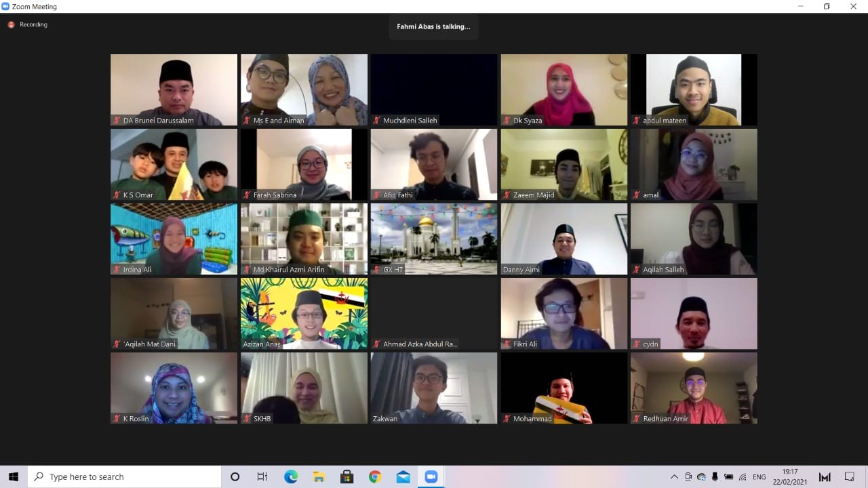Image resolution: width=868 pixels, height=488 pixels.
Task: Expand hidden system tray icons chevron
Action: pos(674,477)
